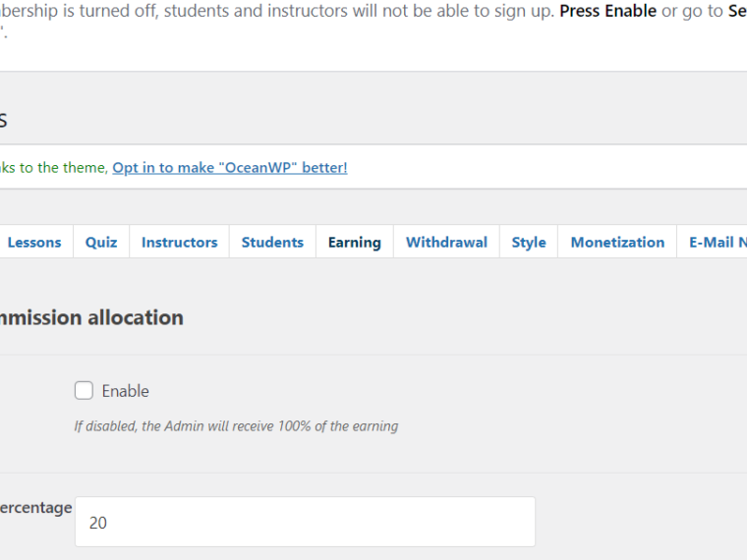
Task: Click the percentage label beside the field
Action: (35, 508)
